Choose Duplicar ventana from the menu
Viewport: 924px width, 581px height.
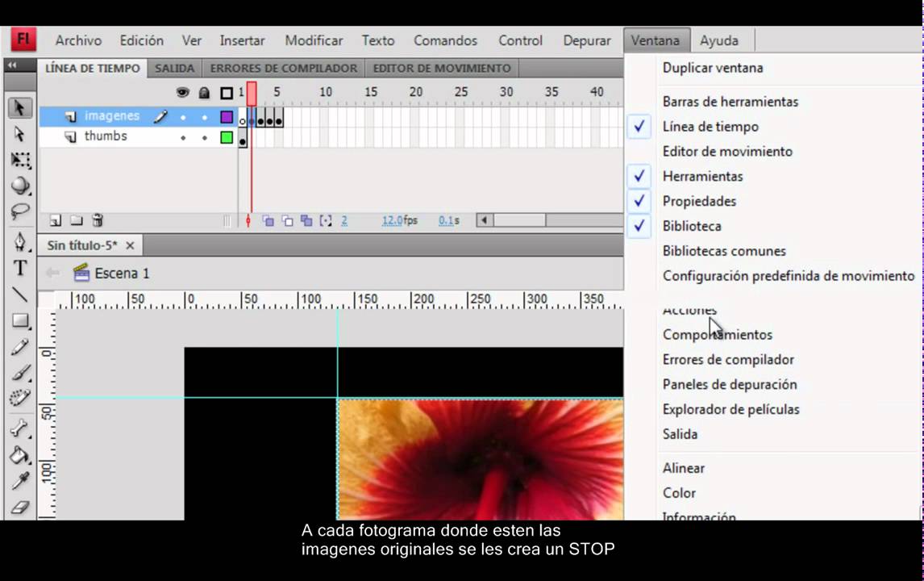[713, 68]
